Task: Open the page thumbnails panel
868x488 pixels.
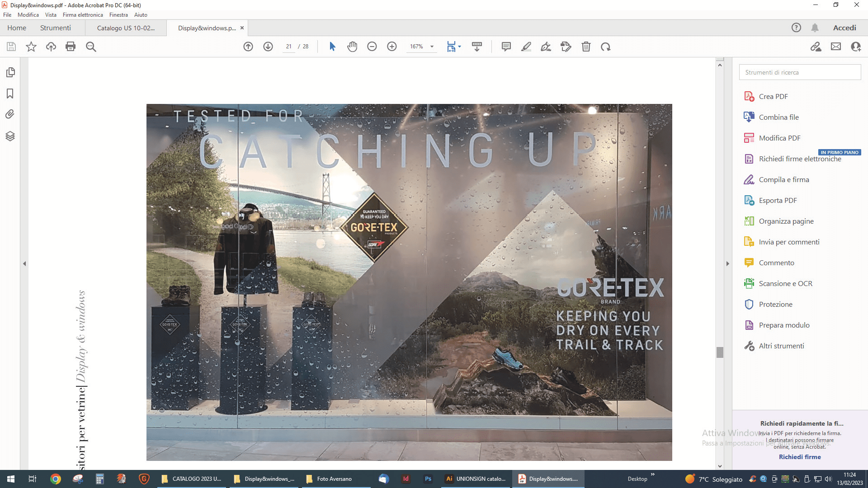Action: pyautogui.click(x=10, y=72)
